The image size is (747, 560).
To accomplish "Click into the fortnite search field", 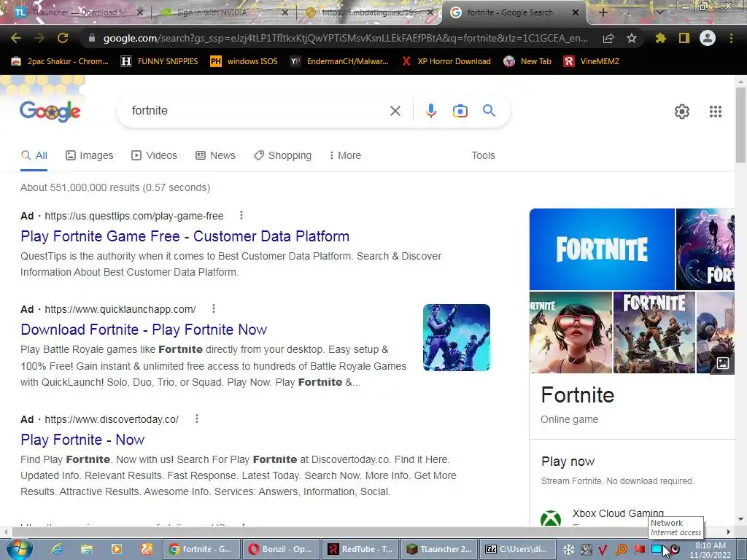I will click(x=258, y=111).
